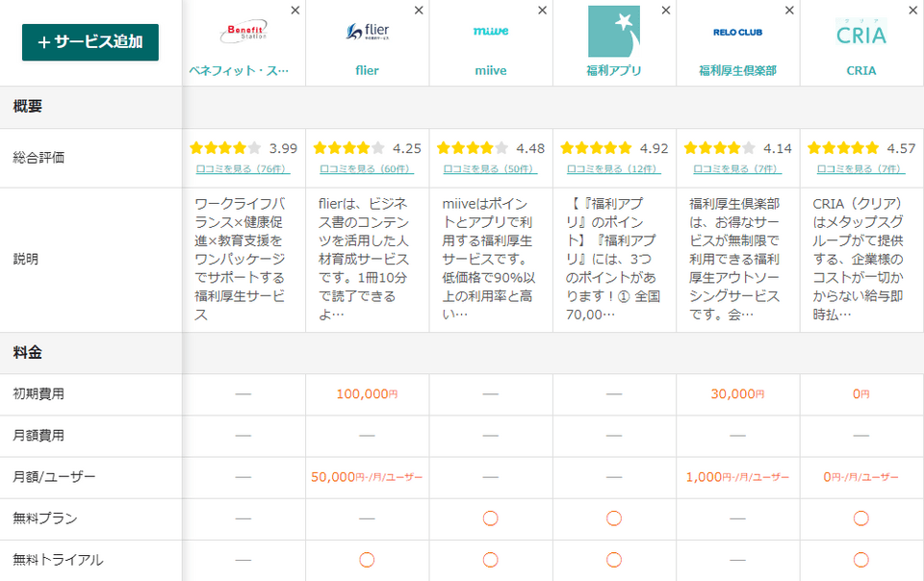Viewport: 924px width, 581px height.
Task: Click the Benefit Station logo
Action: tap(243, 32)
